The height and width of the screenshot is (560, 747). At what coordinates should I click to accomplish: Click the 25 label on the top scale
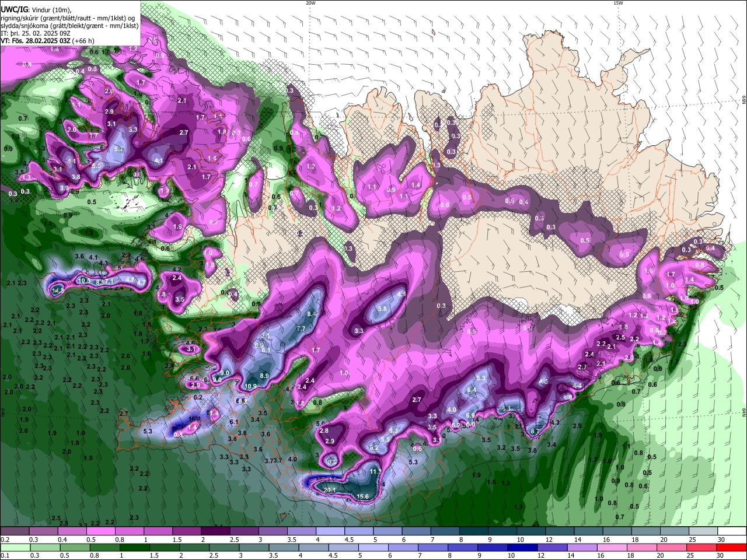(x=692, y=540)
